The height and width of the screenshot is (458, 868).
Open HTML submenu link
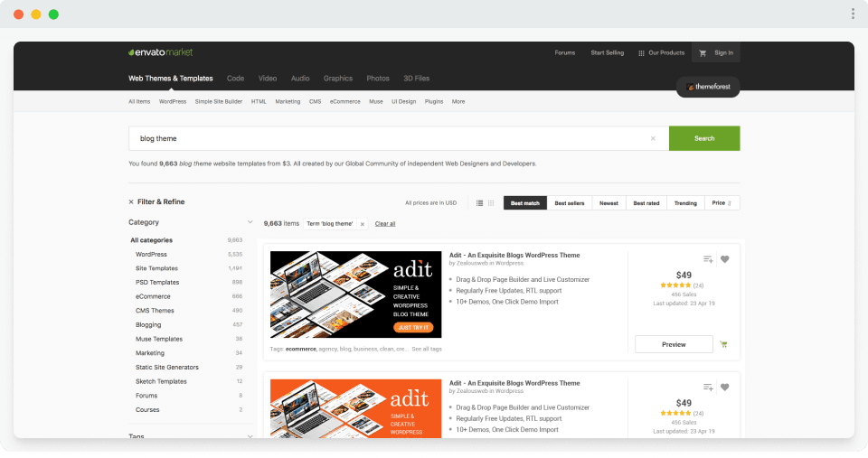click(x=259, y=102)
